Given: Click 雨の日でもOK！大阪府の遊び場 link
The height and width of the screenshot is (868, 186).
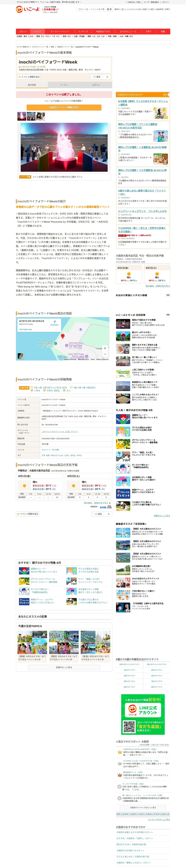Looking at the screenshot, I should [x=131, y=844].
